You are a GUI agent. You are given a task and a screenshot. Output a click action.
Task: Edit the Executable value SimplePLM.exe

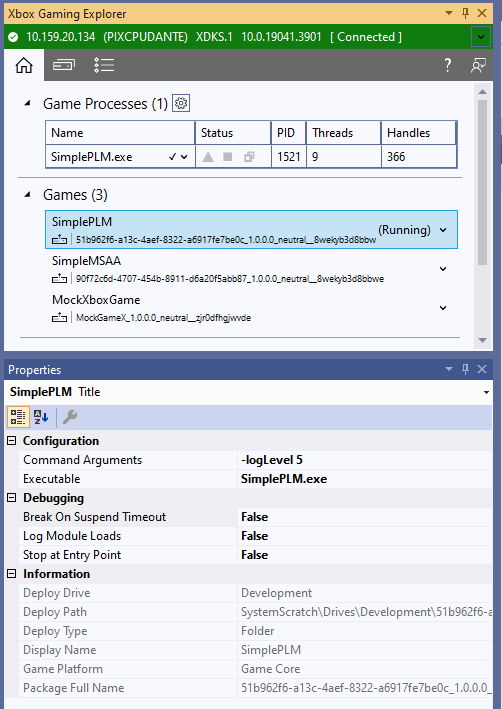coord(365,479)
